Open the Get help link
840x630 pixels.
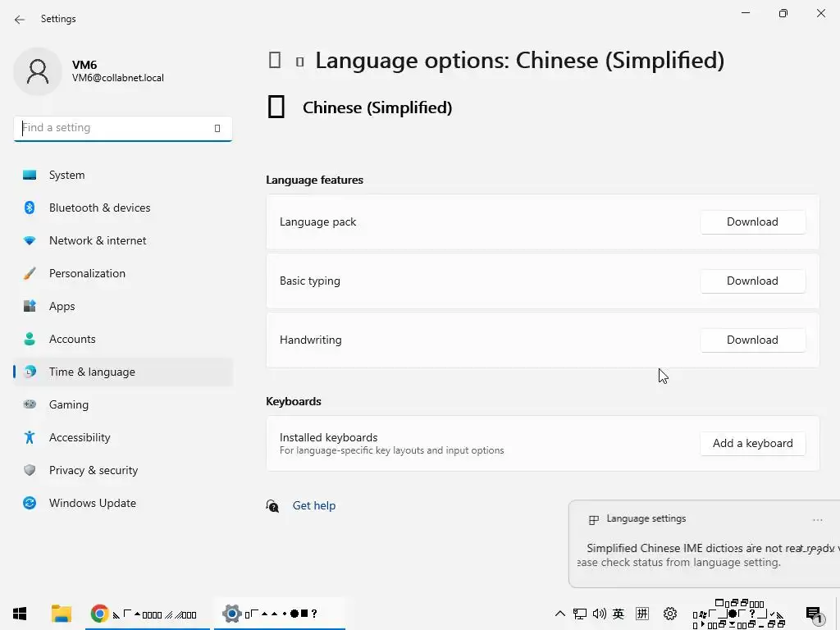pos(313,505)
